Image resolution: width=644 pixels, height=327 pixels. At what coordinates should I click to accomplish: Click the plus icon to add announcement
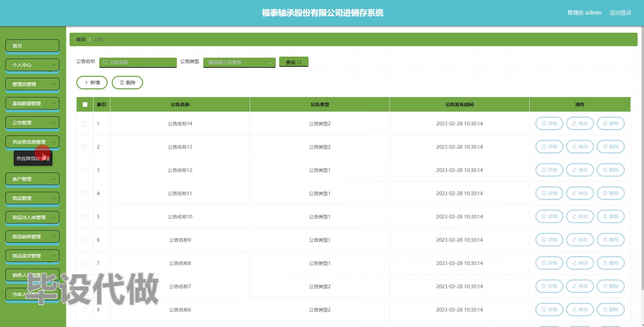(x=86, y=82)
